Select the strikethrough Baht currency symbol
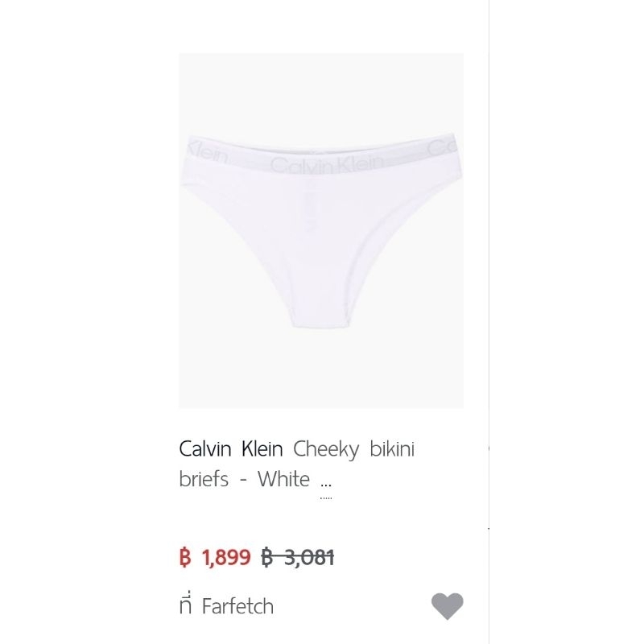Screen dimensions: 644x644 point(267,557)
